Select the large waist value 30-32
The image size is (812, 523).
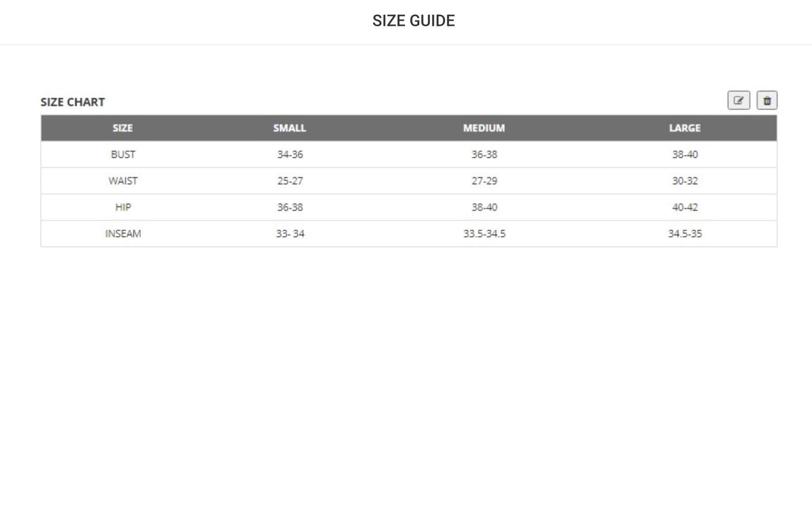(684, 181)
